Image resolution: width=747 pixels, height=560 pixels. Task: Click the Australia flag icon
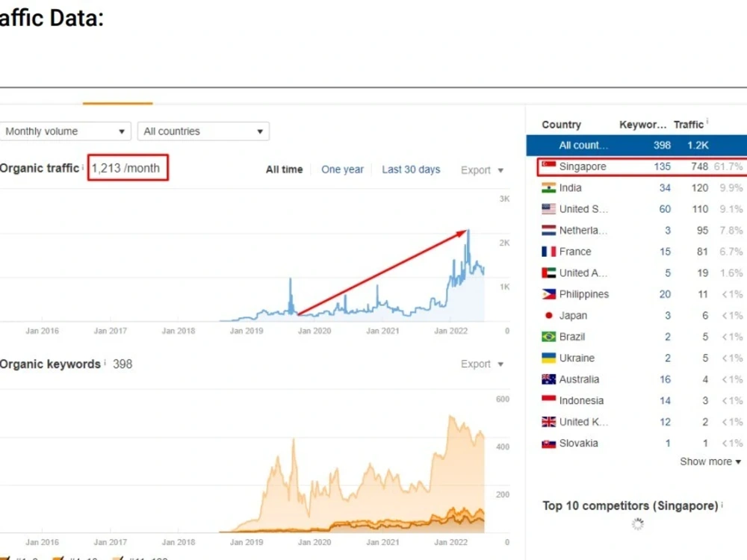click(x=549, y=379)
